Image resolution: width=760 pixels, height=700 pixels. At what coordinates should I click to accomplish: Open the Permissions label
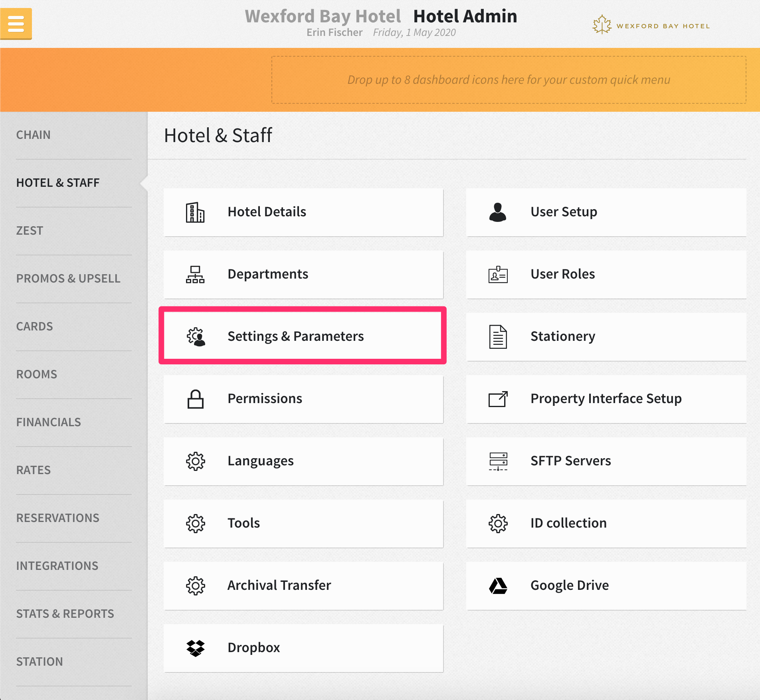[265, 399]
